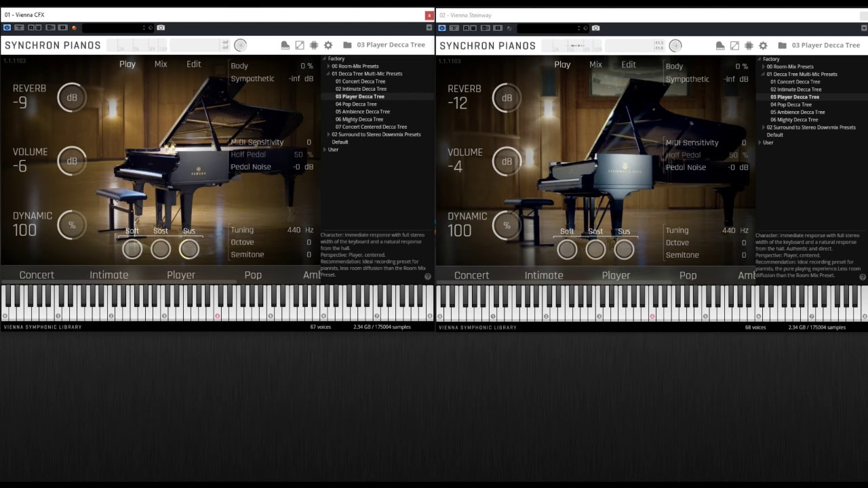Screen dimensions: 868x488
Task: Collapse 01 Decca Tree Multi-Mic Presets in CFX
Action: (328, 74)
